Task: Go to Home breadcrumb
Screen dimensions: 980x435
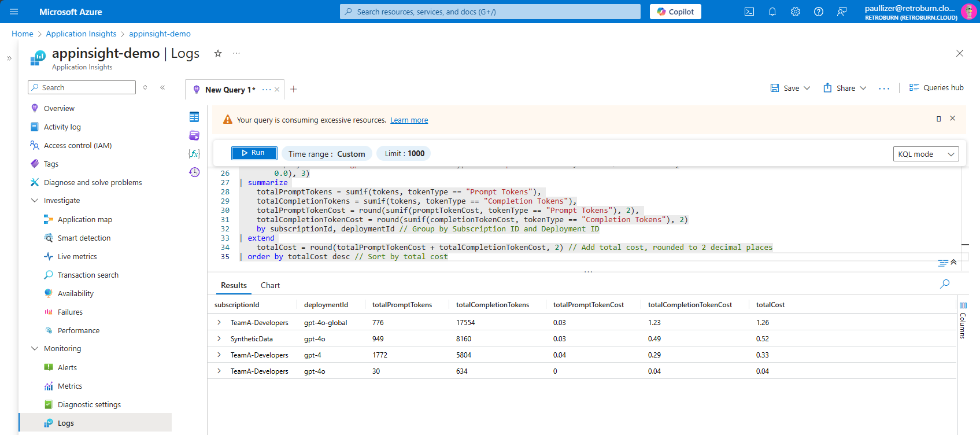Action: tap(23, 34)
